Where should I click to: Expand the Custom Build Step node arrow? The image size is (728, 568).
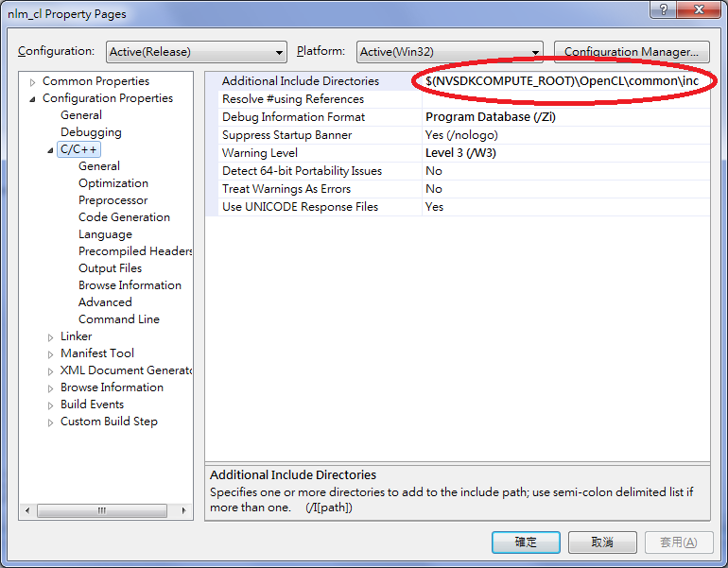tap(50, 422)
